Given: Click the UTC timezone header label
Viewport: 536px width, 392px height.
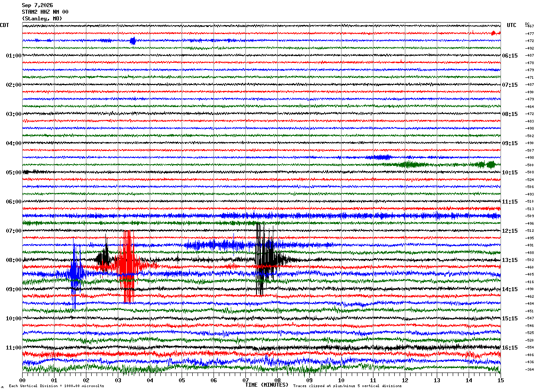Looking at the screenshot, I should (512, 25).
